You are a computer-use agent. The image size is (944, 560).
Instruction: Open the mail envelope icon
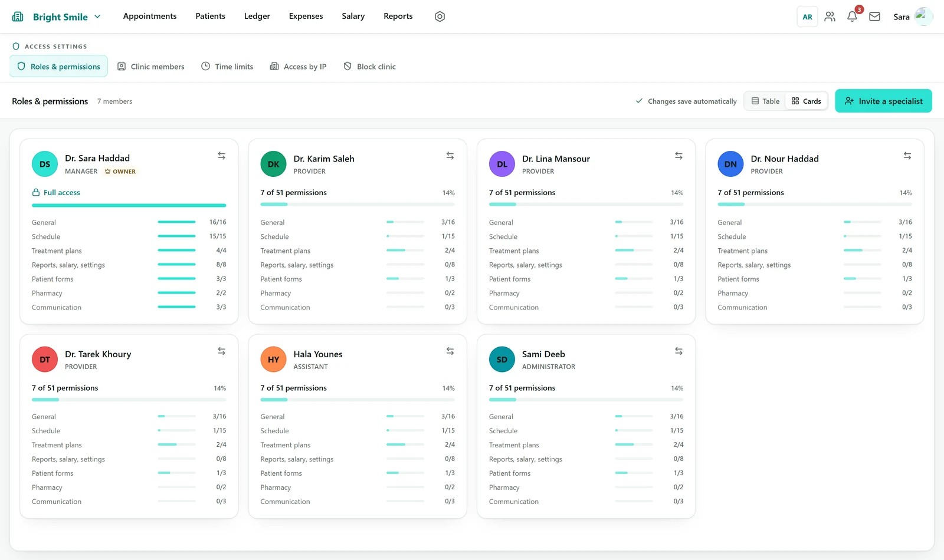pos(875,17)
